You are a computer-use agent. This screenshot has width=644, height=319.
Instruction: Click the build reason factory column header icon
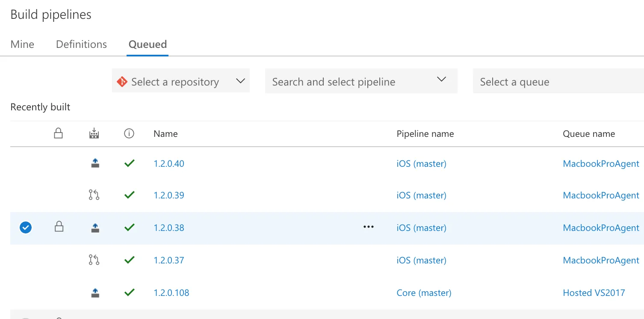click(x=94, y=134)
